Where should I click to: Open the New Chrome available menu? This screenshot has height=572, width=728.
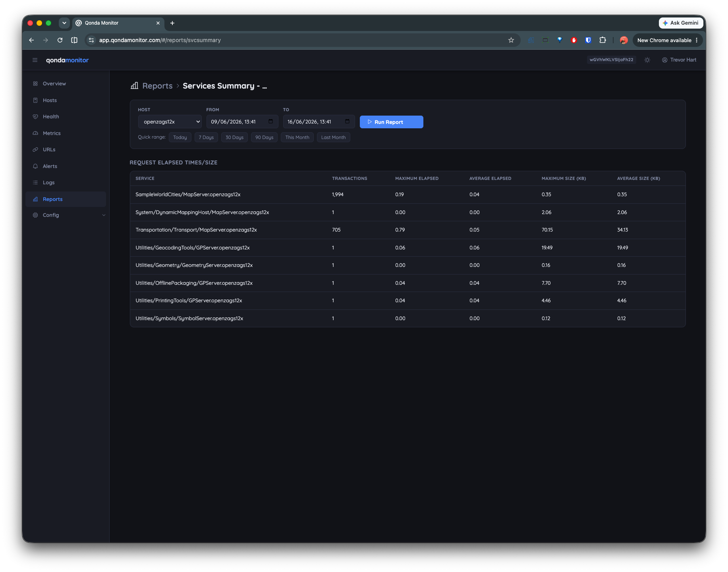(668, 40)
